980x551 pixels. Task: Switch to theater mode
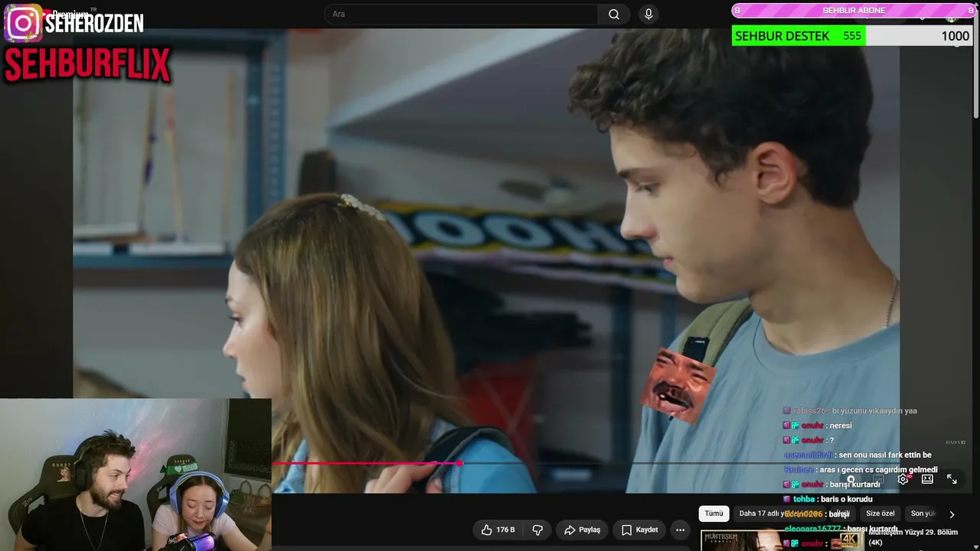[927, 479]
